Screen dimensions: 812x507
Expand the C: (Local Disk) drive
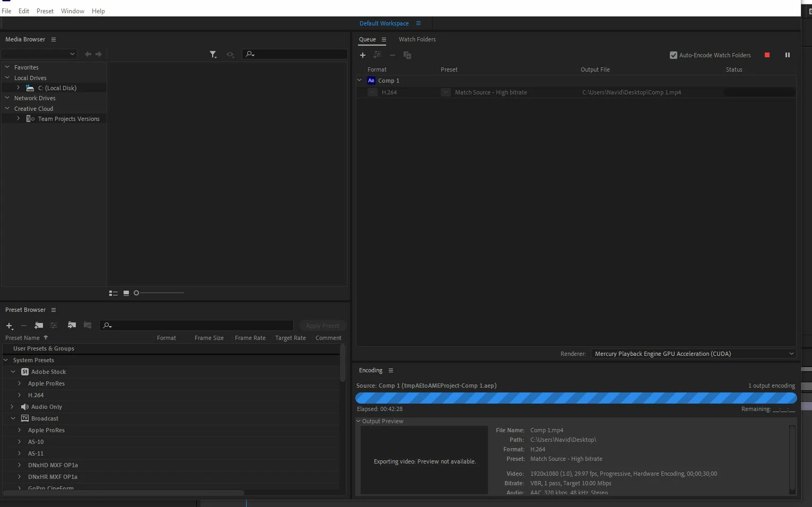[18, 88]
